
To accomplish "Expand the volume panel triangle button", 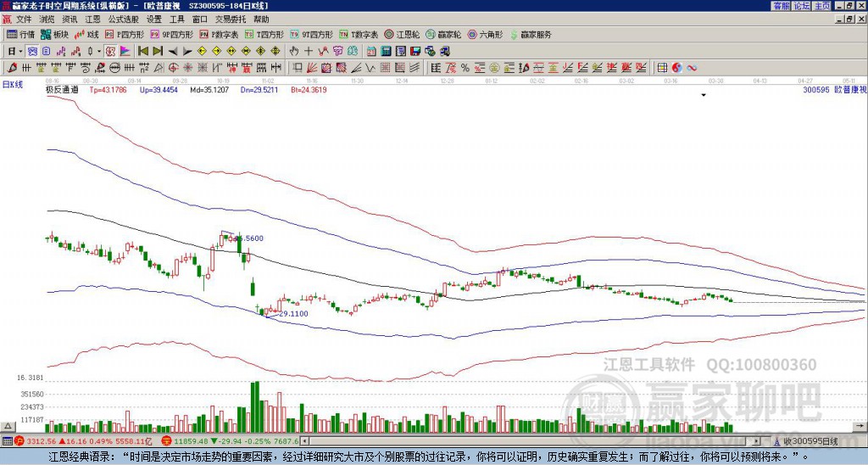I will pyautogui.click(x=8, y=426).
